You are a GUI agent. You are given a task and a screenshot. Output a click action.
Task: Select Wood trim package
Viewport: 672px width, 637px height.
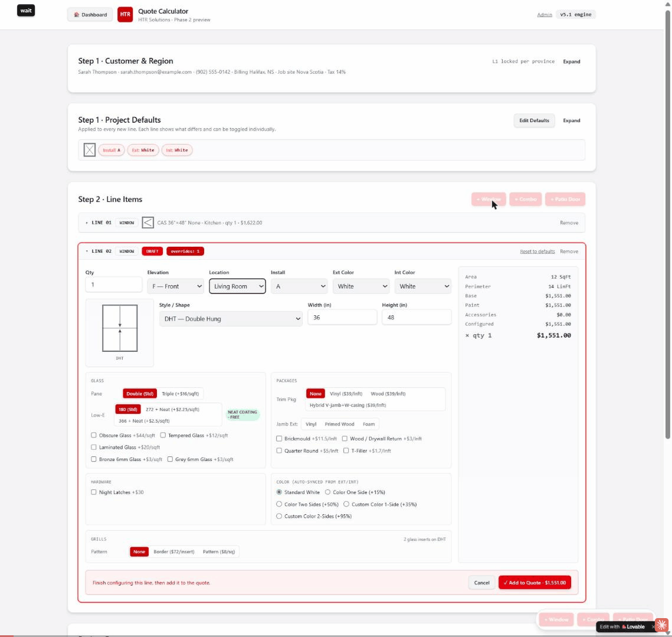click(x=388, y=394)
